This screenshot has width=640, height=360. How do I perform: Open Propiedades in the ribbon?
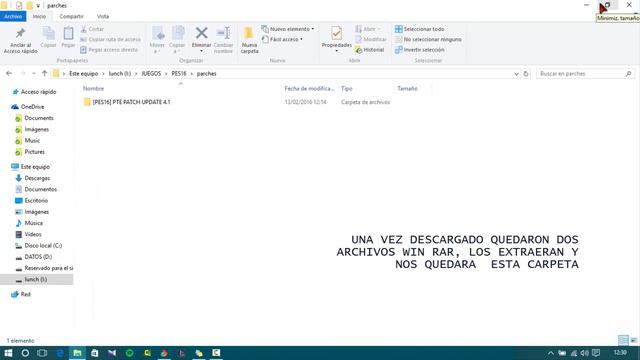[x=336, y=40]
